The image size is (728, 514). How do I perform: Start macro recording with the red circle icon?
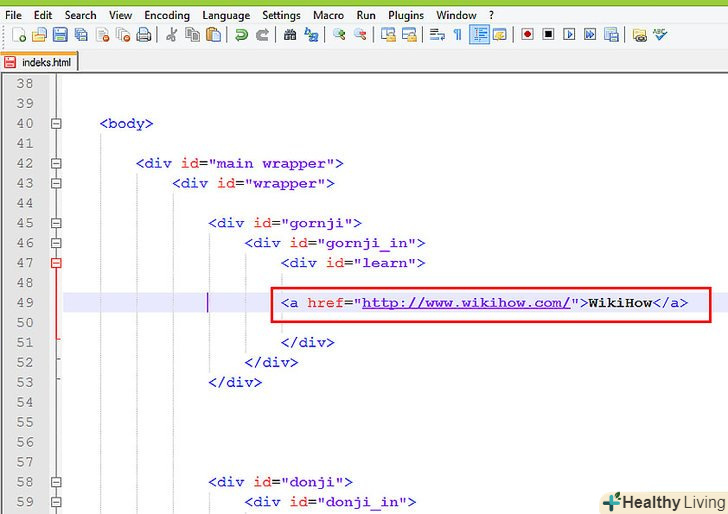pos(527,35)
